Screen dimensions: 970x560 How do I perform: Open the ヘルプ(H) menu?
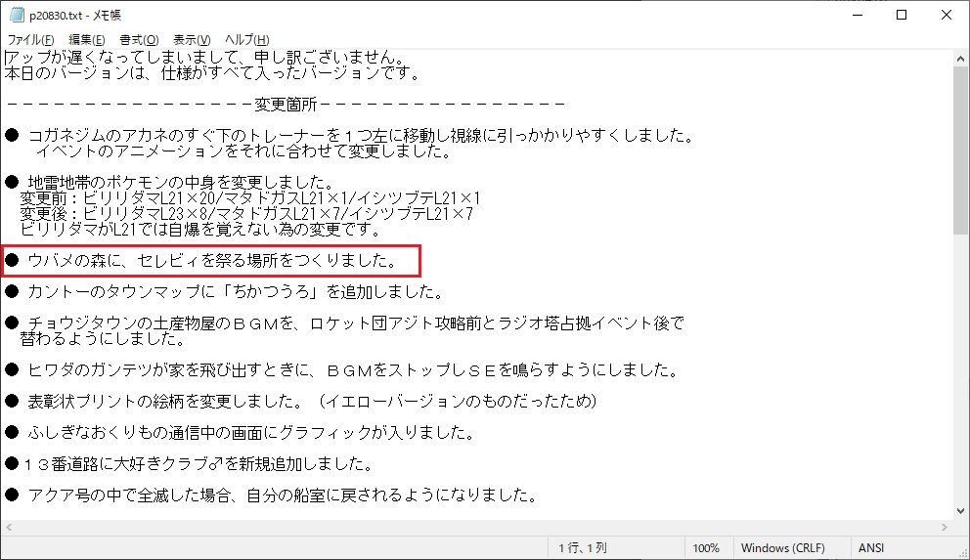coord(246,39)
